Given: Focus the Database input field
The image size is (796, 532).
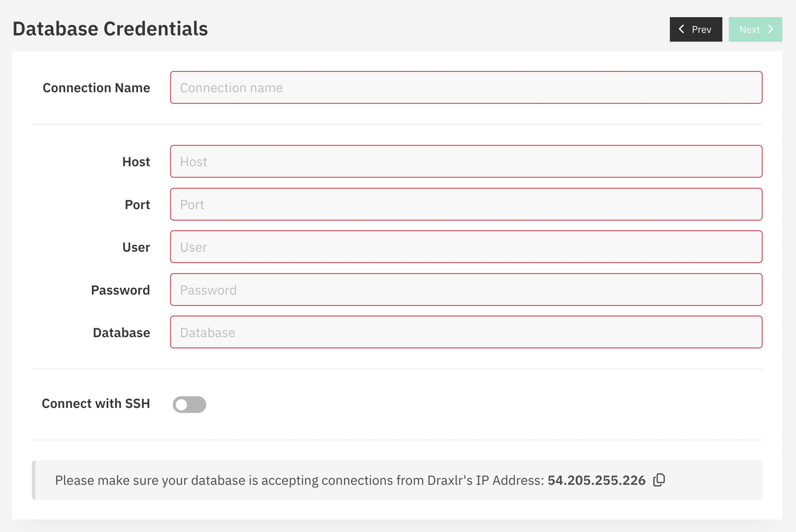Looking at the screenshot, I should [466, 332].
